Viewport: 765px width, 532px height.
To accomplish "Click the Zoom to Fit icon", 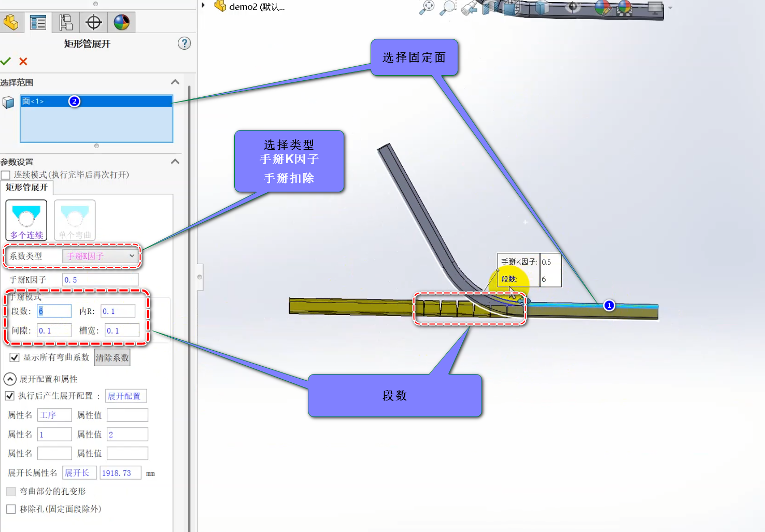I will click(x=427, y=7).
